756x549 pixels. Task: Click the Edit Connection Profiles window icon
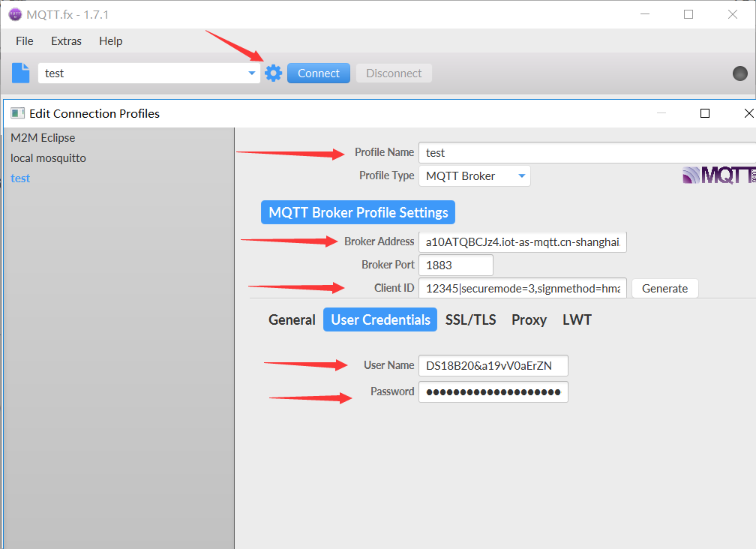coord(18,113)
